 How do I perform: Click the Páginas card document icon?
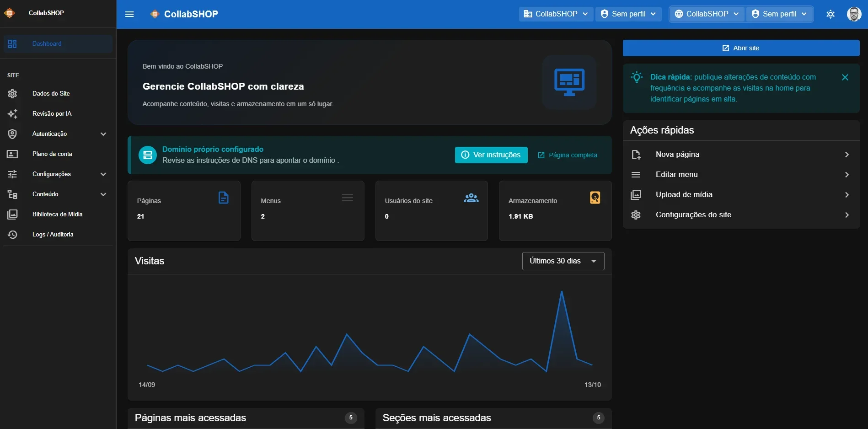[223, 198]
